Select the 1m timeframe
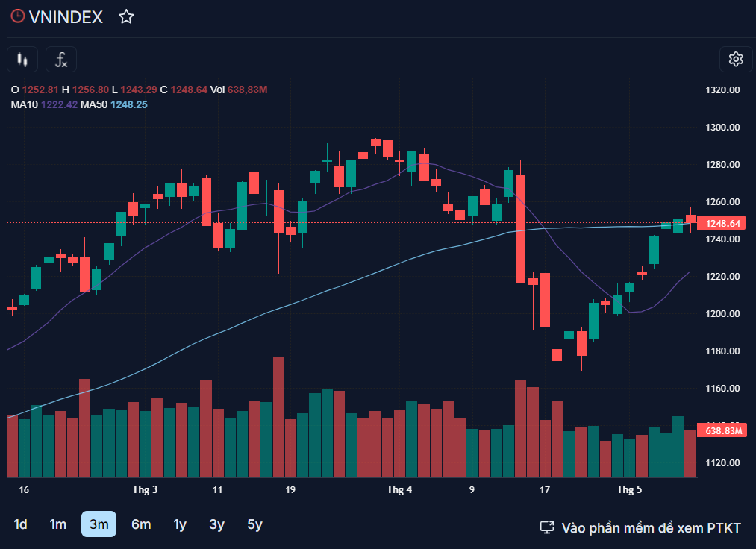 coord(58,524)
